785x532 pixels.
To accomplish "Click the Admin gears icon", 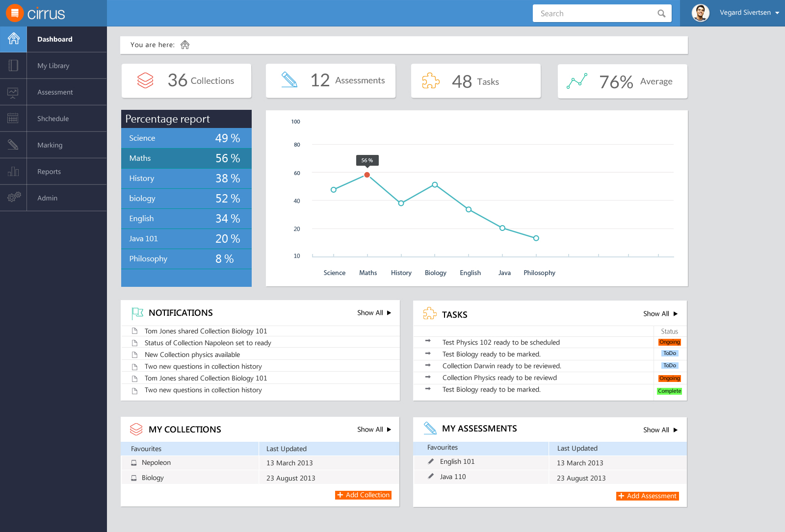I will point(14,197).
